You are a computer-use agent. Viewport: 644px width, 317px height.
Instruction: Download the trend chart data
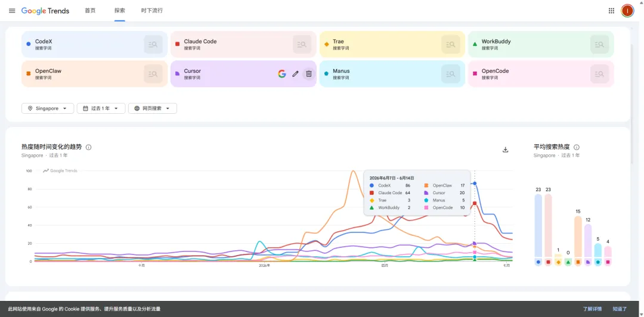pyautogui.click(x=506, y=150)
